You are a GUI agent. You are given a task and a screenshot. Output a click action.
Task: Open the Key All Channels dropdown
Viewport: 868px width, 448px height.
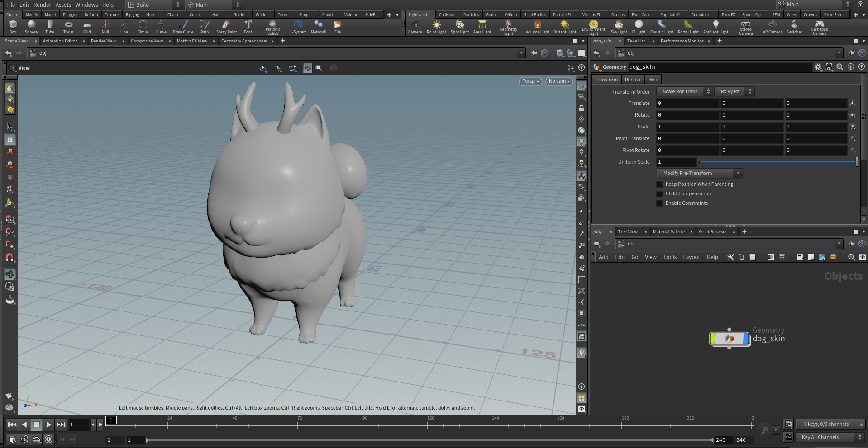pos(830,437)
